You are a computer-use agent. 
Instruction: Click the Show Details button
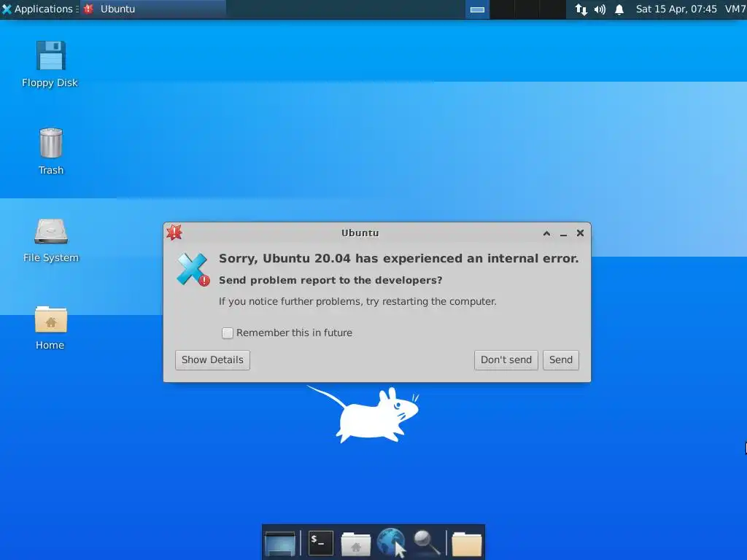click(212, 360)
